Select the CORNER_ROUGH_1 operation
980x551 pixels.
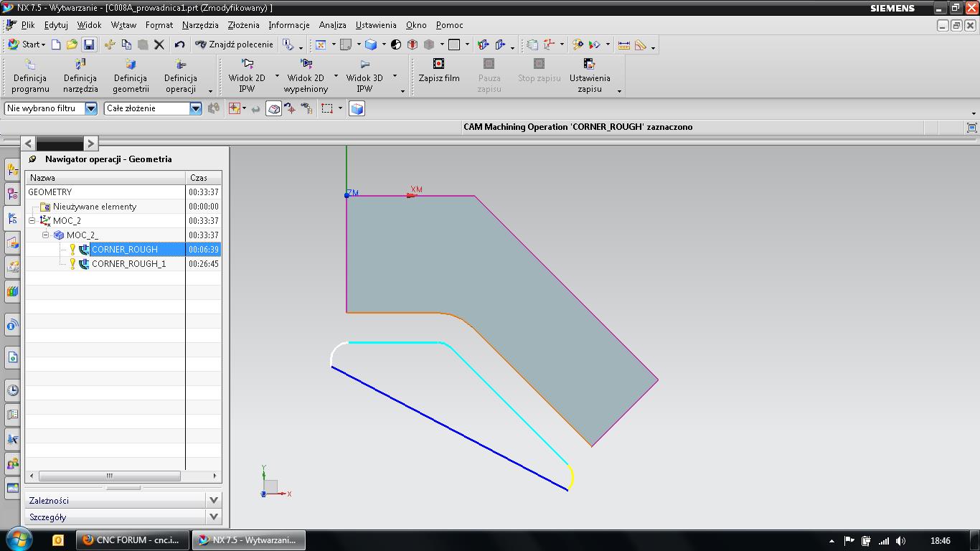(128, 263)
